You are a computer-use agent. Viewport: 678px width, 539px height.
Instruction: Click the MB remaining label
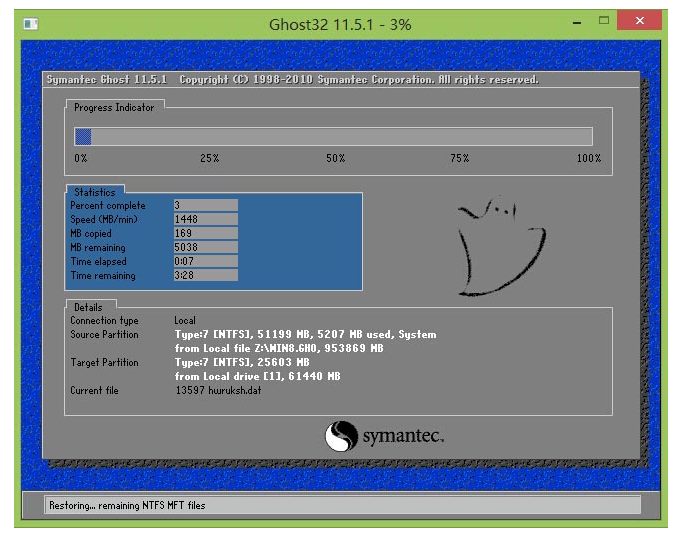(x=98, y=248)
